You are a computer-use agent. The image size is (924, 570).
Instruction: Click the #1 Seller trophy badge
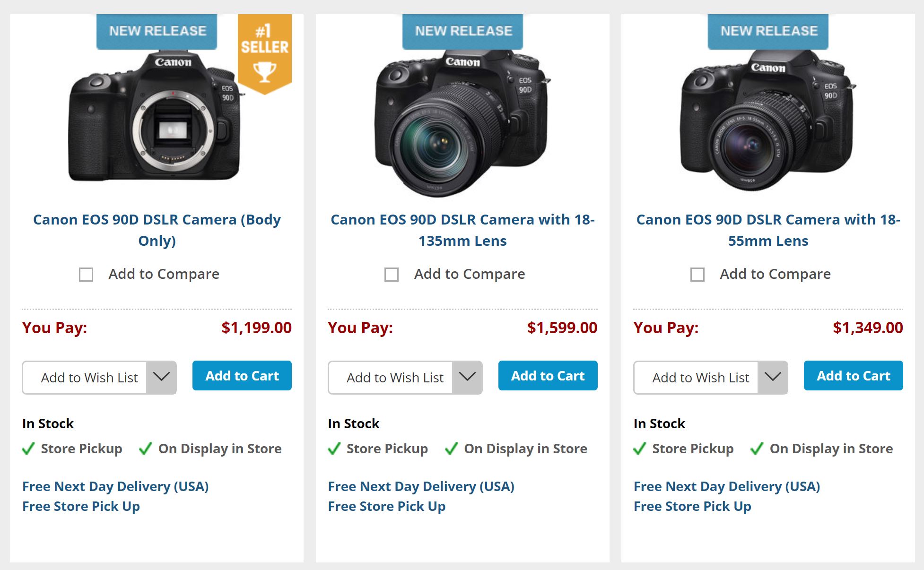[265, 54]
